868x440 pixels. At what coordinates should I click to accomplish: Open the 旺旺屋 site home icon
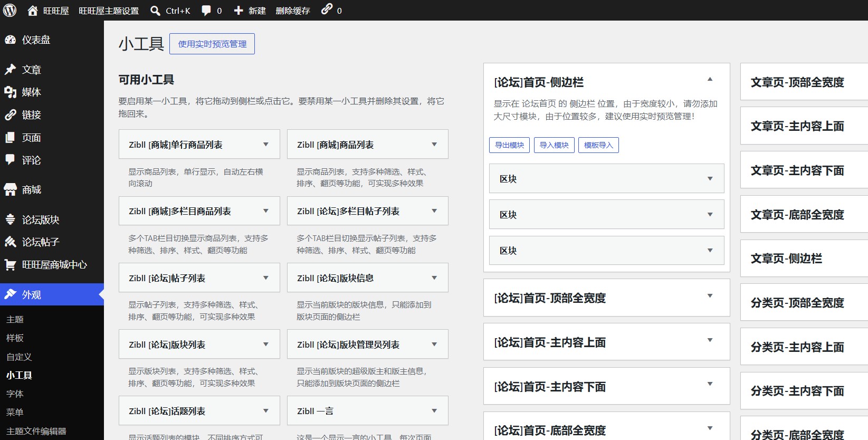coord(33,11)
